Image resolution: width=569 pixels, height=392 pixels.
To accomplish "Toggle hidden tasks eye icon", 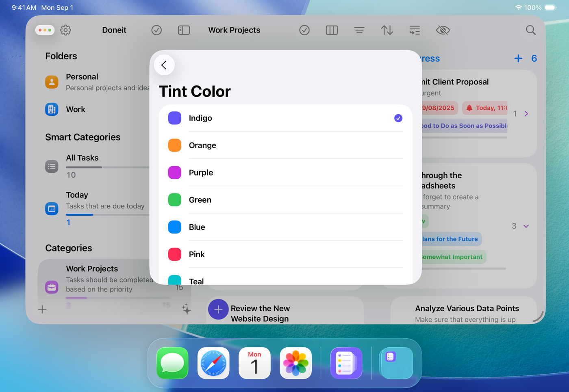I will pos(443,30).
